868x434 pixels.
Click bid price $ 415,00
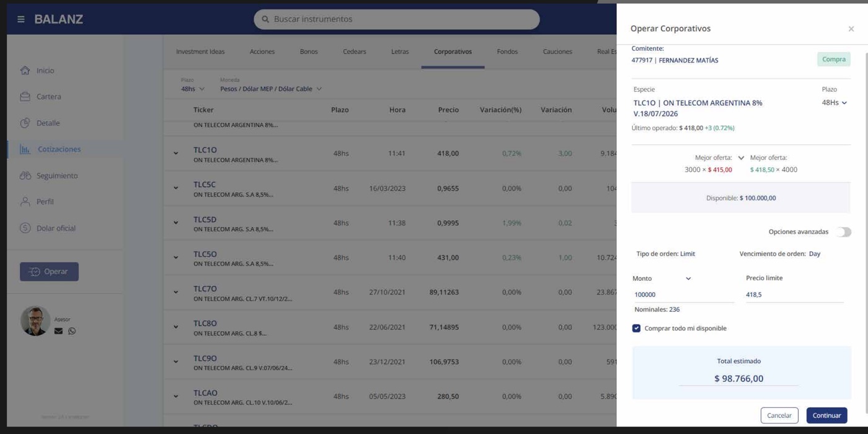(x=720, y=170)
